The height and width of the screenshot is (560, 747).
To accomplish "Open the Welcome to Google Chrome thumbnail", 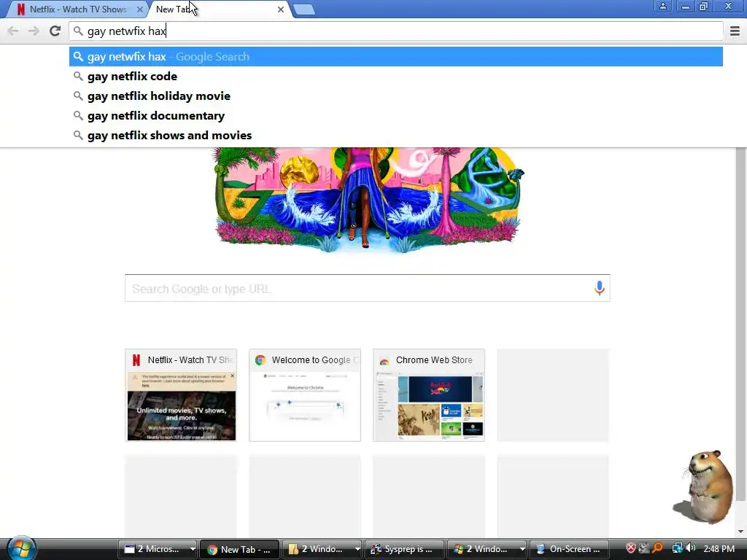I will (x=305, y=395).
